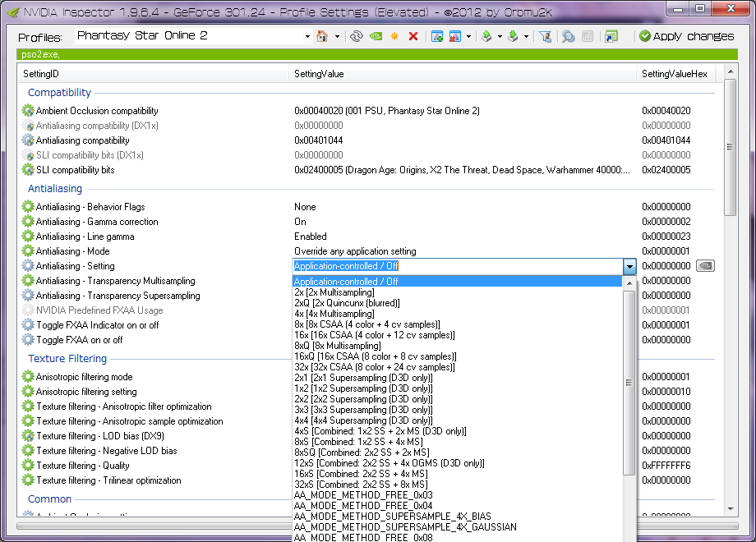
Task: Click the SettingValueHex column header
Action: click(676, 74)
